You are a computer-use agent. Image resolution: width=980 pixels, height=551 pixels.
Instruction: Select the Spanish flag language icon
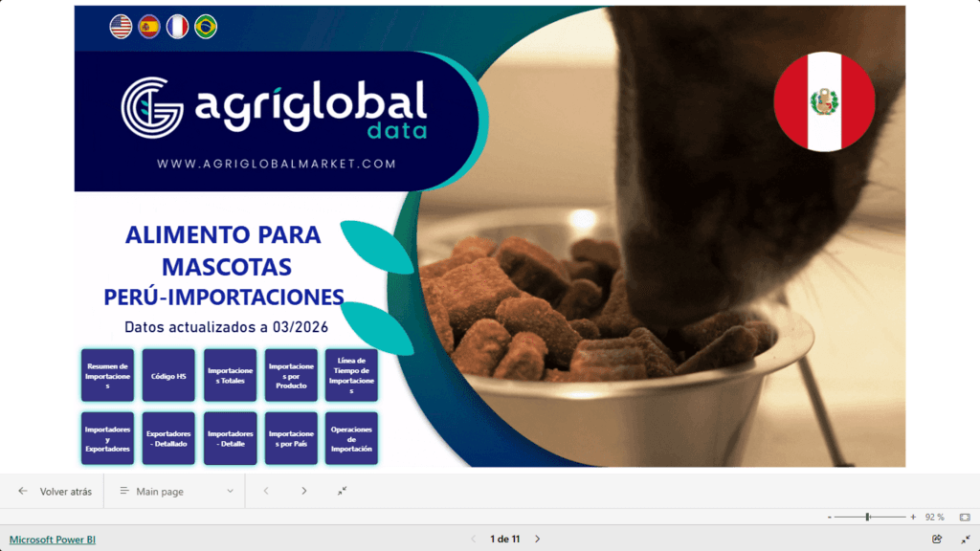coord(148,27)
